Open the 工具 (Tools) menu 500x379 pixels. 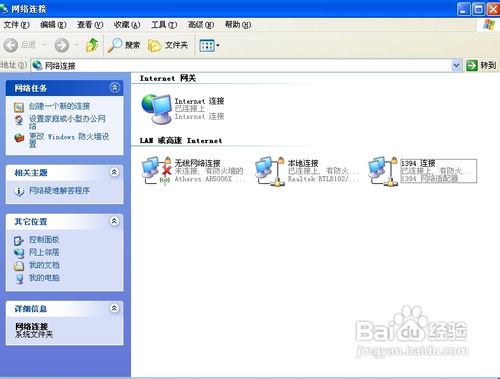point(164,25)
